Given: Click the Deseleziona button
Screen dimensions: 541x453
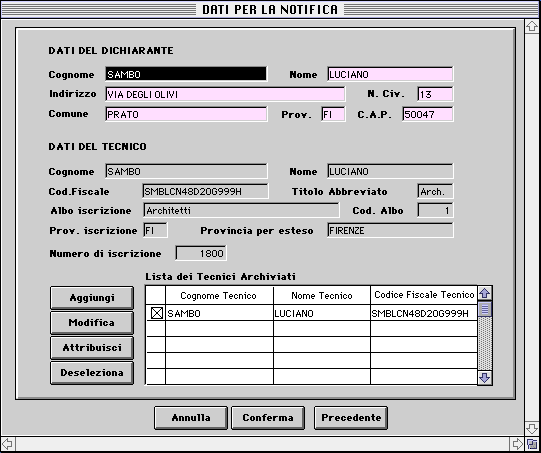Looking at the screenshot, I should point(92,373).
